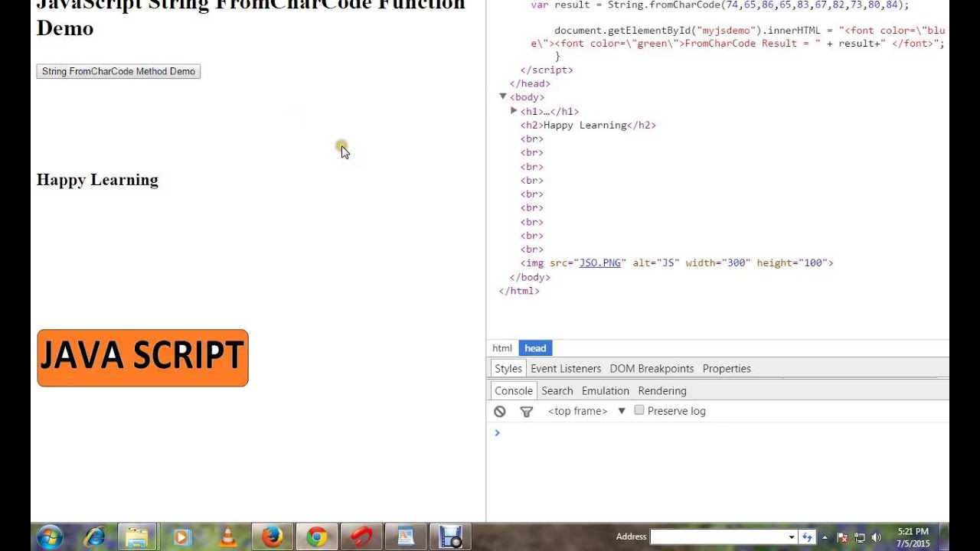980x551 pixels.
Task: Collapse the body element node
Action: [503, 96]
